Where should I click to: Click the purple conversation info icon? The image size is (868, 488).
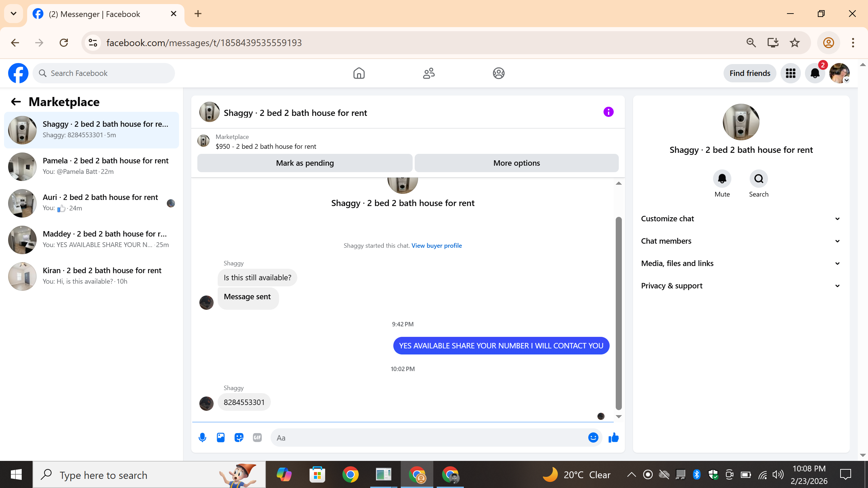(608, 112)
